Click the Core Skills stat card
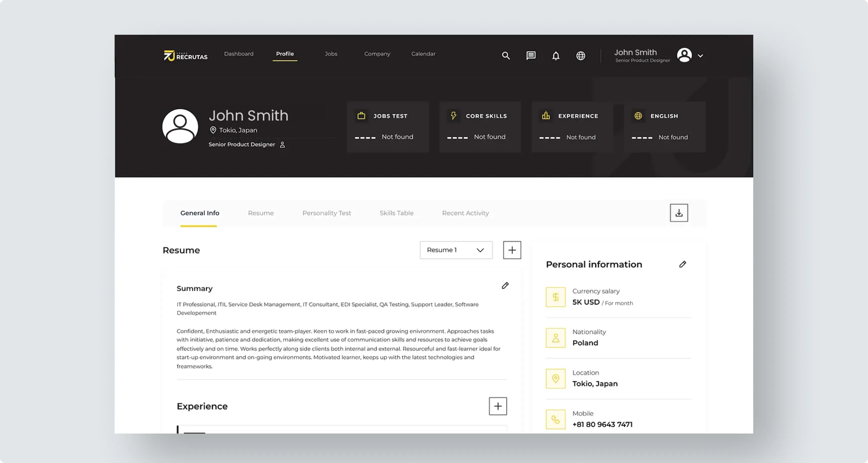 pos(480,127)
